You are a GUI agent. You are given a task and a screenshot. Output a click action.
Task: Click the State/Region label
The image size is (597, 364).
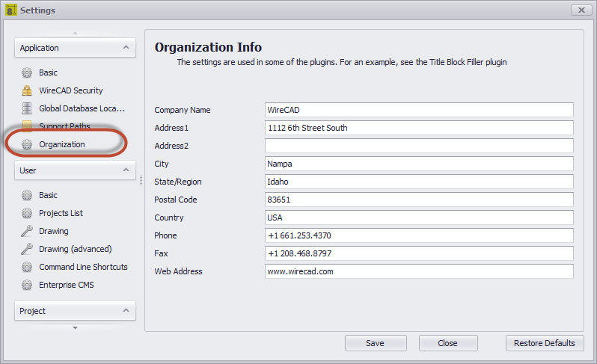point(178,182)
